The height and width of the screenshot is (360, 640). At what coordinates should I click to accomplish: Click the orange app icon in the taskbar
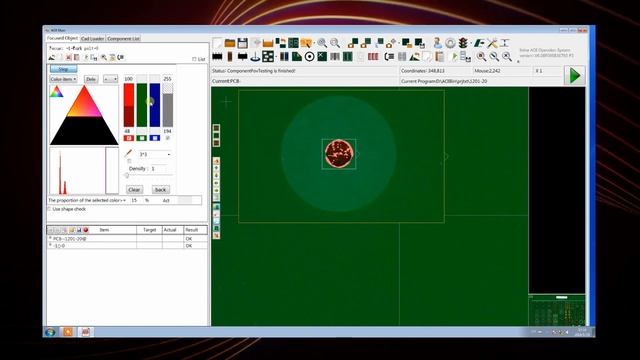tap(68, 332)
